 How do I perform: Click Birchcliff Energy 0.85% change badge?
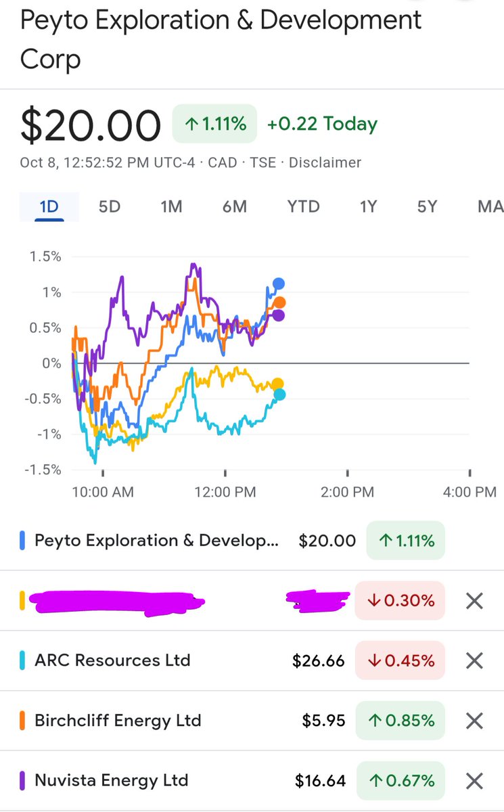point(400,721)
